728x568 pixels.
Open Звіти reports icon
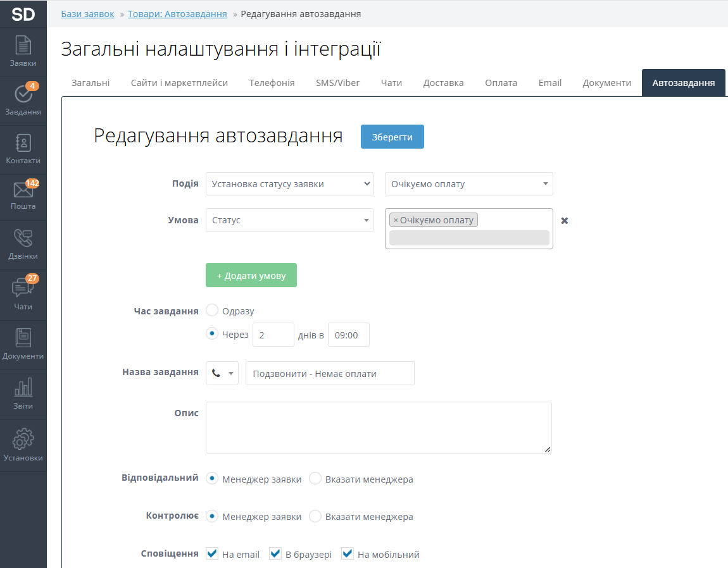[23, 394]
